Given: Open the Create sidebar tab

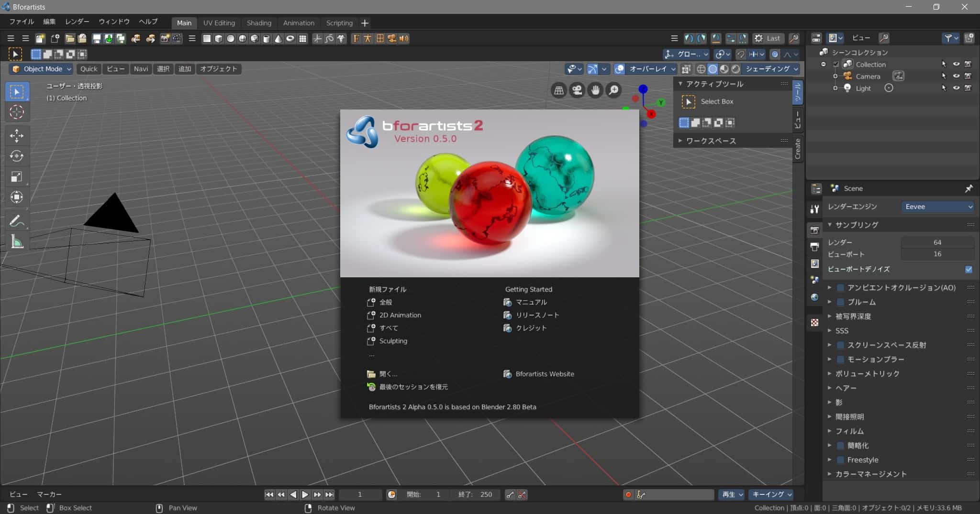Looking at the screenshot, I should (798, 148).
